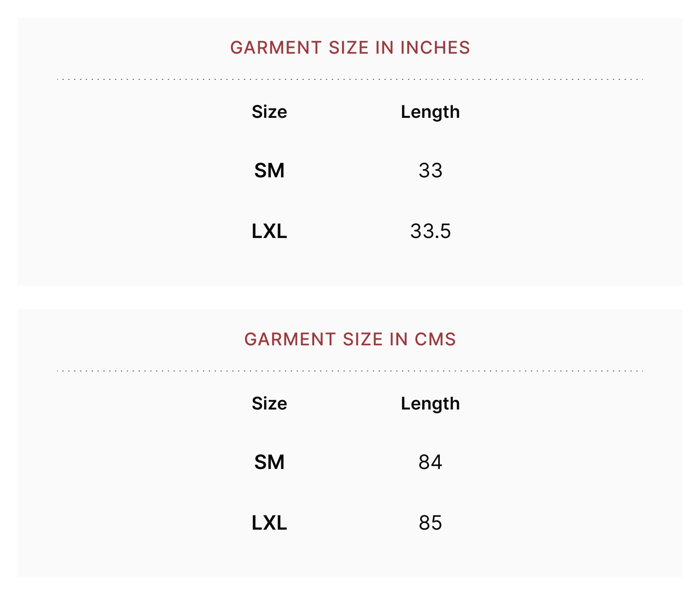Click the dotted divider below the CMS heading

click(x=350, y=371)
